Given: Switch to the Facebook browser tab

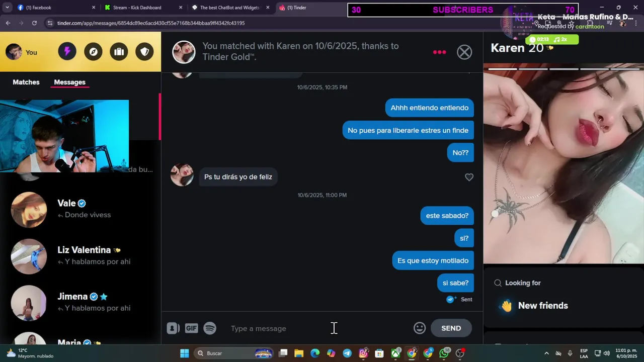Looking at the screenshot, I should [x=55, y=8].
